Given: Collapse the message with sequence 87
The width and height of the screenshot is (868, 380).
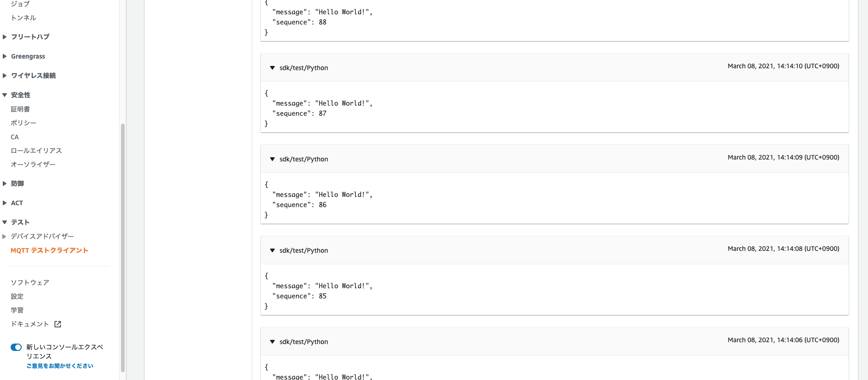Looking at the screenshot, I should pos(272,68).
